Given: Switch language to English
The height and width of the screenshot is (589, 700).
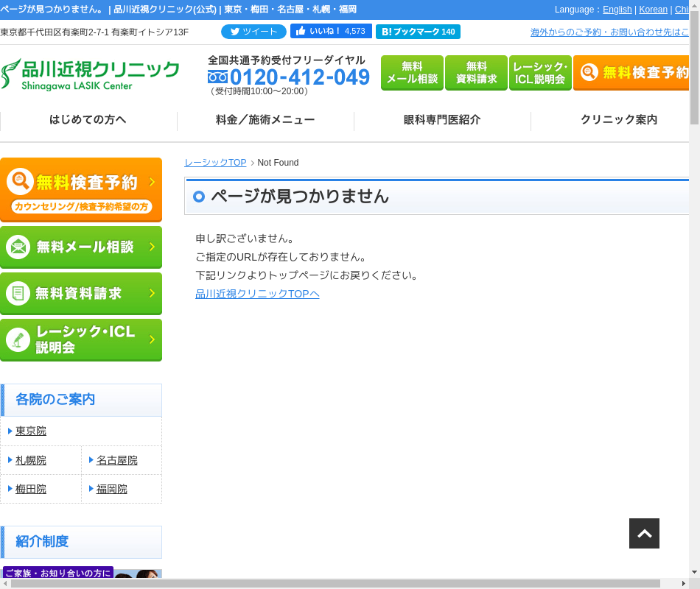Looking at the screenshot, I should tap(617, 10).
